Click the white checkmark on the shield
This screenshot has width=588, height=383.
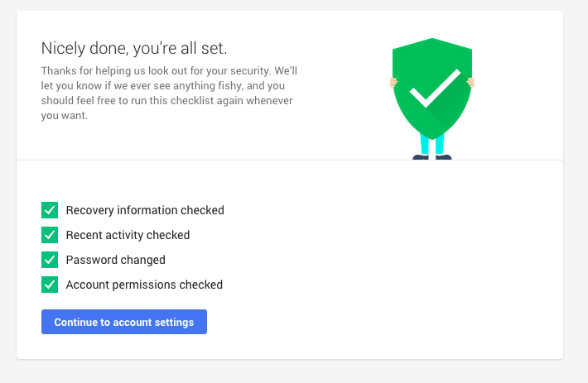click(x=434, y=89)
